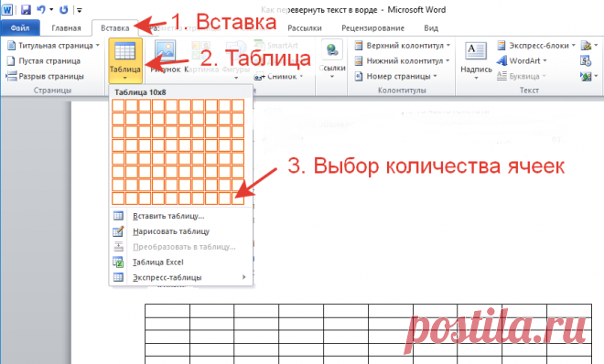Viewport: 604px width, 364px height.
Task: Choose Нарисовать таблицу menu item
Action: pos(181,231)
